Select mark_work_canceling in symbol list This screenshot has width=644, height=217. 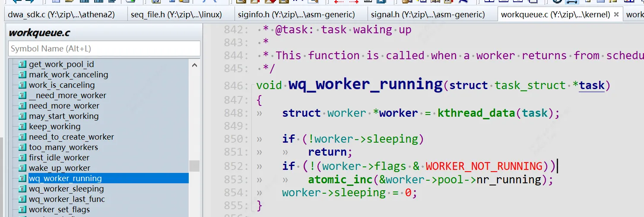[x=68, y=75]
